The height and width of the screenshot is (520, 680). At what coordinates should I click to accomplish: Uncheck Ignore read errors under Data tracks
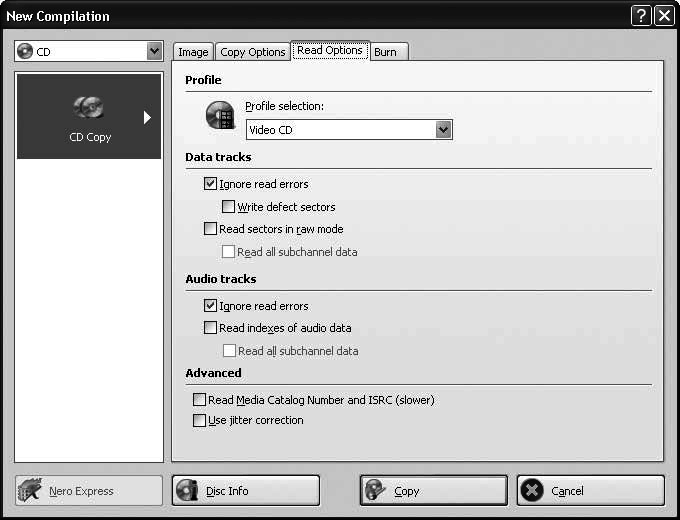point(210,184)
